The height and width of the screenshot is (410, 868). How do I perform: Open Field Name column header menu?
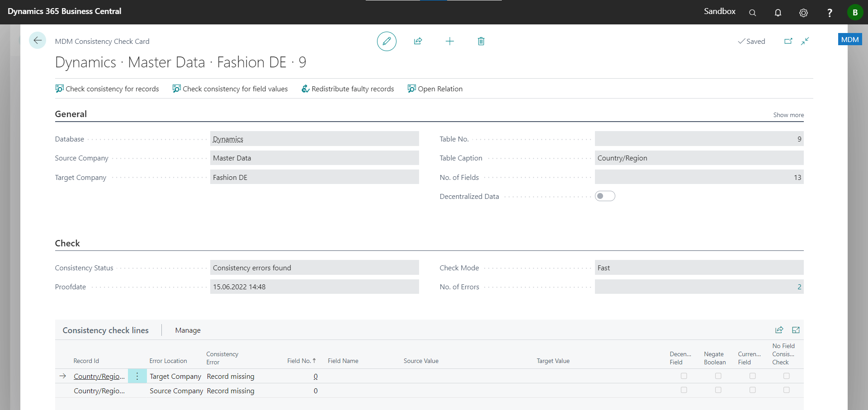pyautogui.click(x=343, y=361)
